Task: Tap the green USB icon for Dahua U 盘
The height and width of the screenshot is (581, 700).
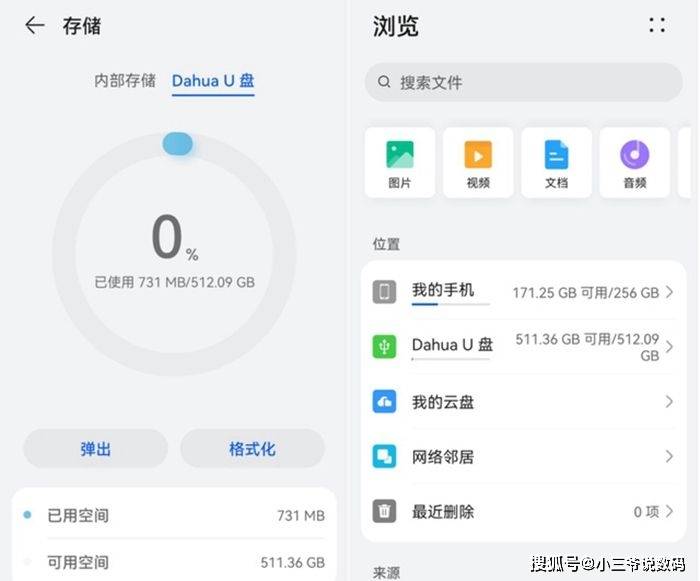Action: click(384, 347)
